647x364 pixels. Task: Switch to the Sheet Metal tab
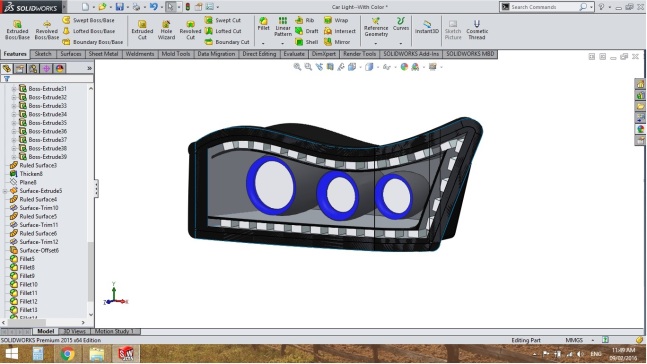pos(103,54)
